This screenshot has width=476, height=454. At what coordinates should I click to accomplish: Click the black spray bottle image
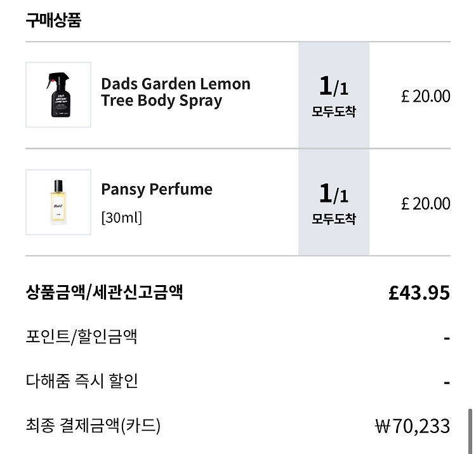tap(58, 95)
